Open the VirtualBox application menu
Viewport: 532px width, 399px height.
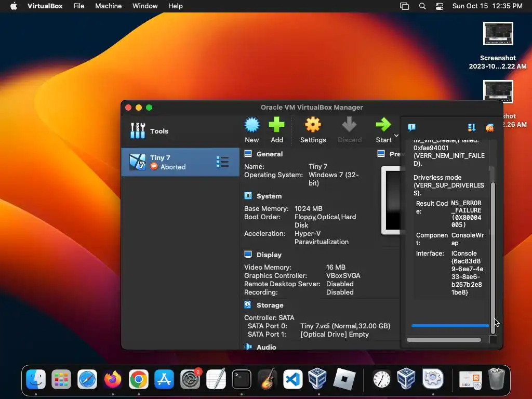pyautogui.click(x=45, y=6)
